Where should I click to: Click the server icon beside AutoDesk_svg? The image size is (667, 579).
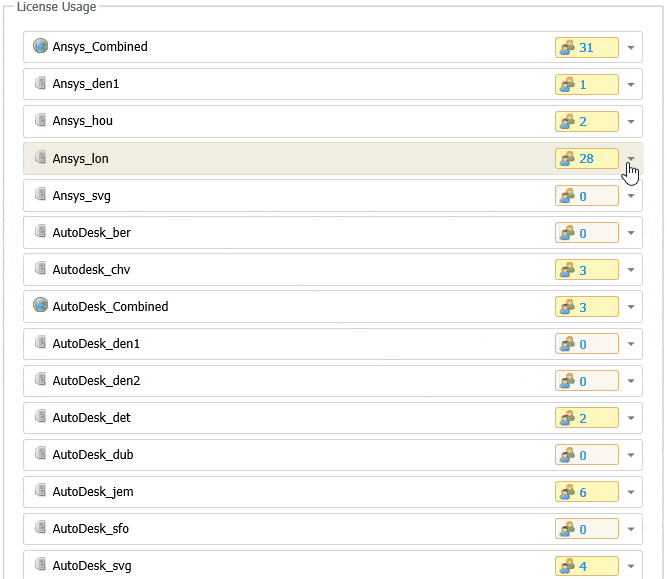(x=40, y=564)
